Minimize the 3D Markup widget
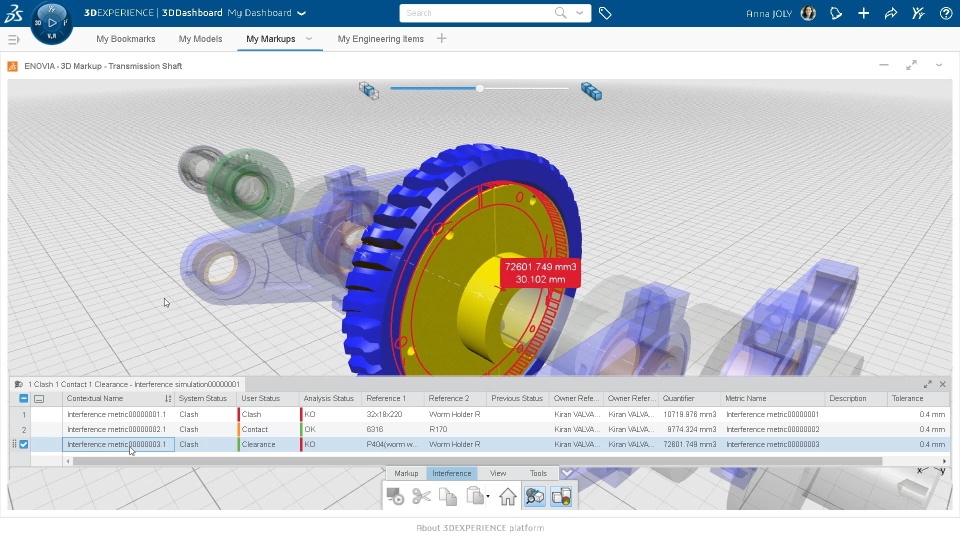960x540 pixels. click(883, 65)
